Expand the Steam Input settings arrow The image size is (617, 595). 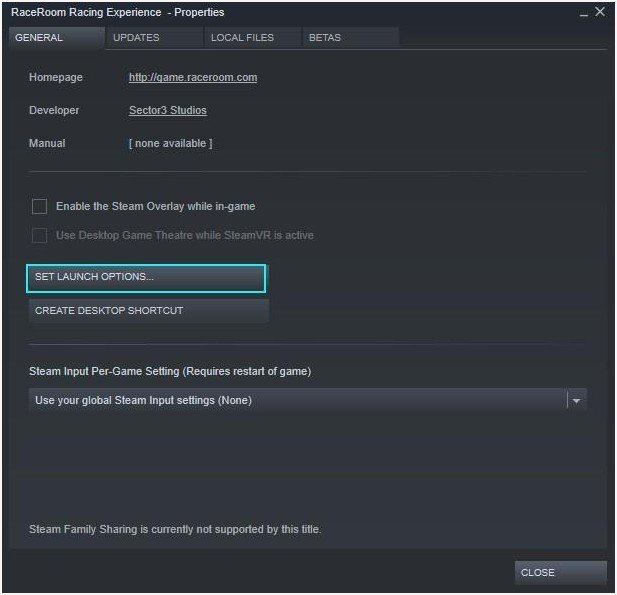(x=576, y=400)
